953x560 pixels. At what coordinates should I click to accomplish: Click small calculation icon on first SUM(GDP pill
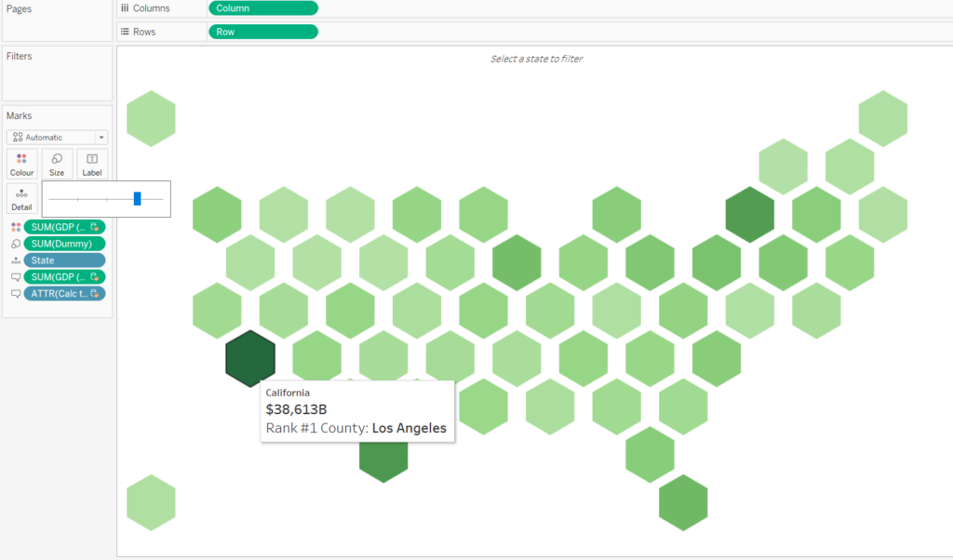point(94,227)
